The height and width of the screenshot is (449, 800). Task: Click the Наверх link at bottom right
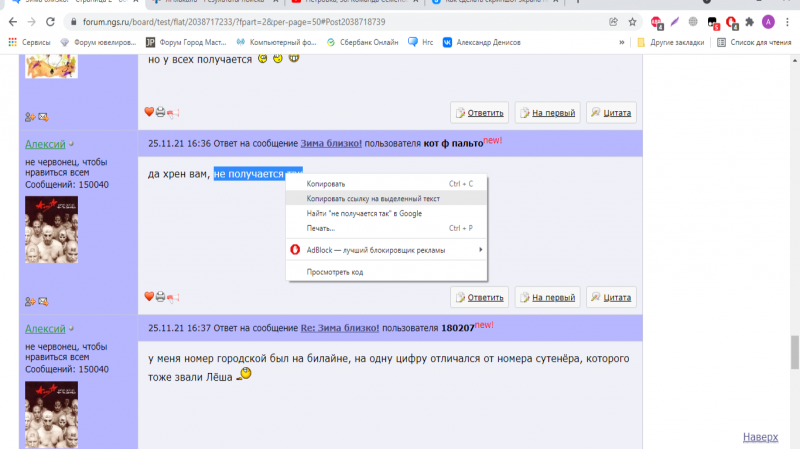click(760, 437)
